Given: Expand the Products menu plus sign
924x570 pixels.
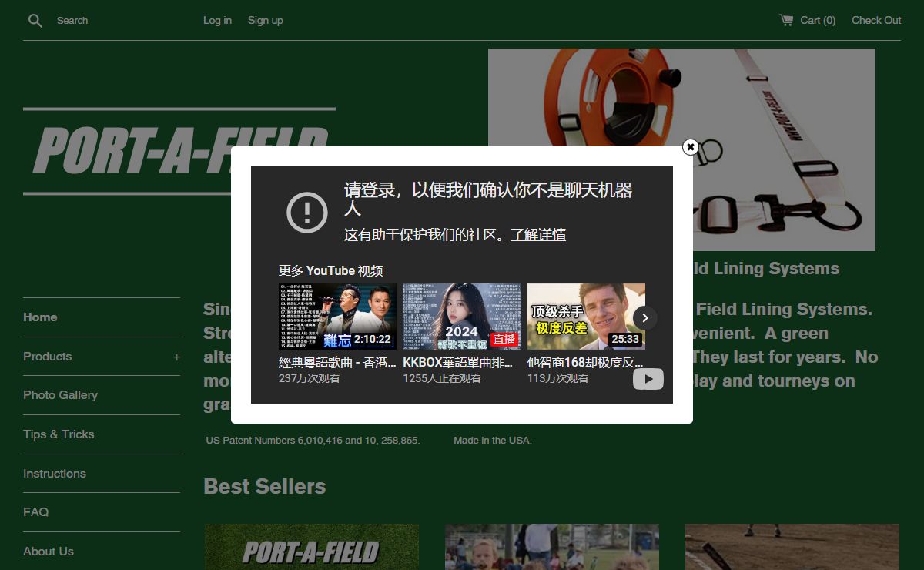Looking at the screenshot, I should pyautogui.click(x=176, y=357).
